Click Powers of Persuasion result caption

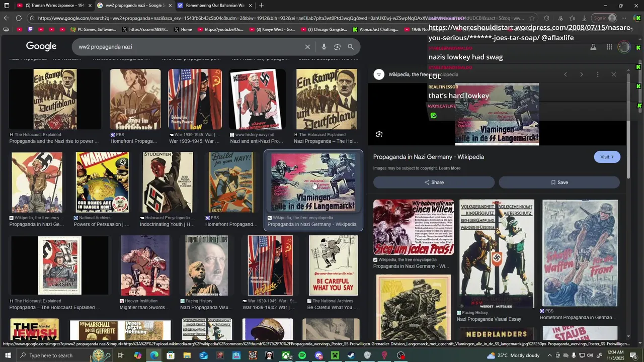coord(101,224)
